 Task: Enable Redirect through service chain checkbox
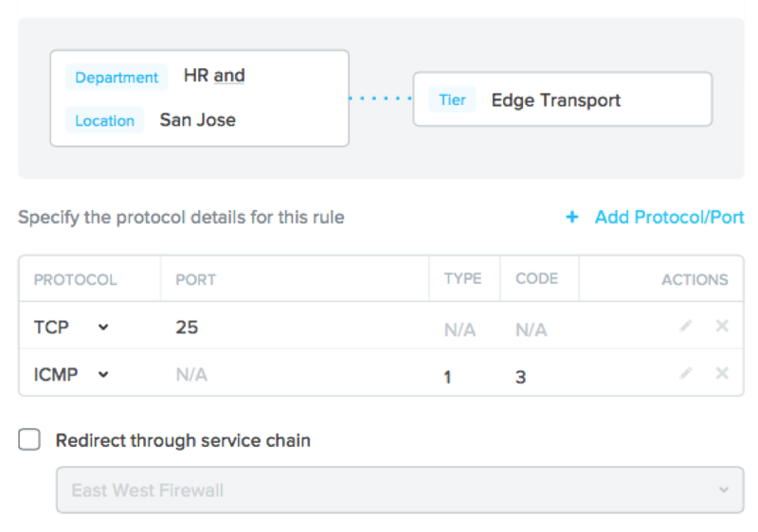(29, 440)
